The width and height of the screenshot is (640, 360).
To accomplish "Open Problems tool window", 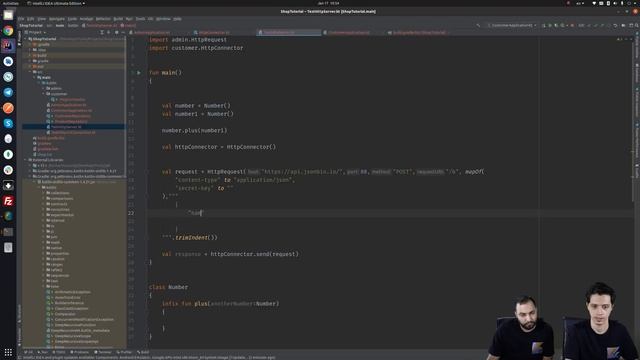I will [x=79, y=352].
